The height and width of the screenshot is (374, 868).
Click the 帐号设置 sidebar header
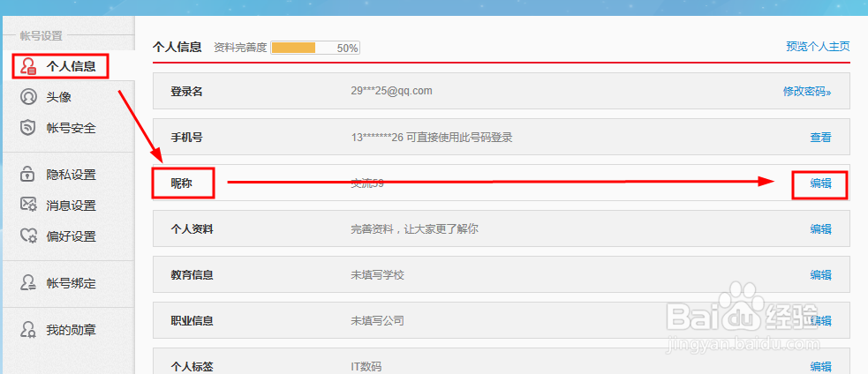pyautogui.click(x=41, y=36)
